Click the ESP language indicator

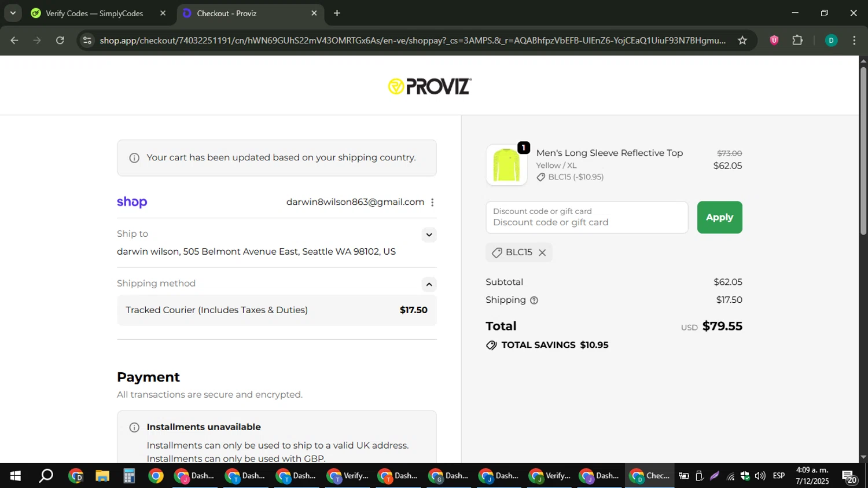(779, 476)
